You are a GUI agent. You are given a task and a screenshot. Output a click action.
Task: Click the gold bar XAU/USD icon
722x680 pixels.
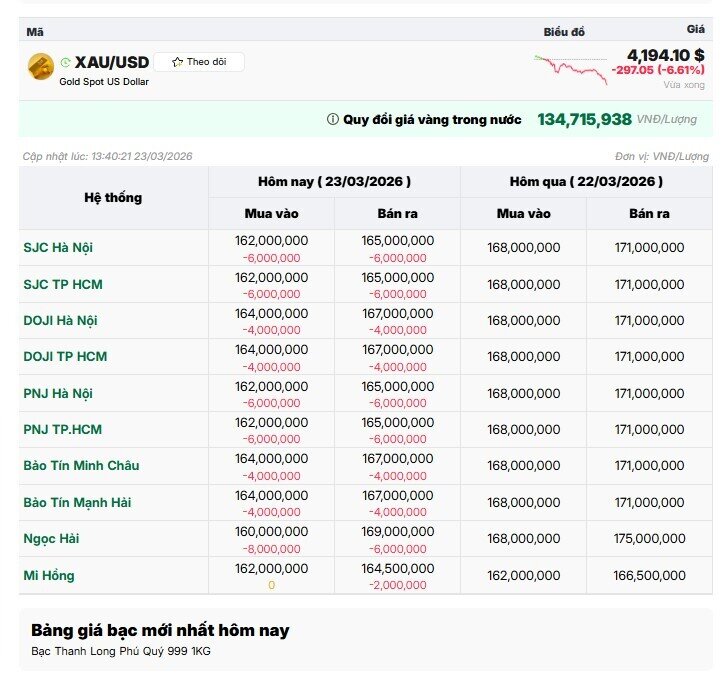(41, 66)
